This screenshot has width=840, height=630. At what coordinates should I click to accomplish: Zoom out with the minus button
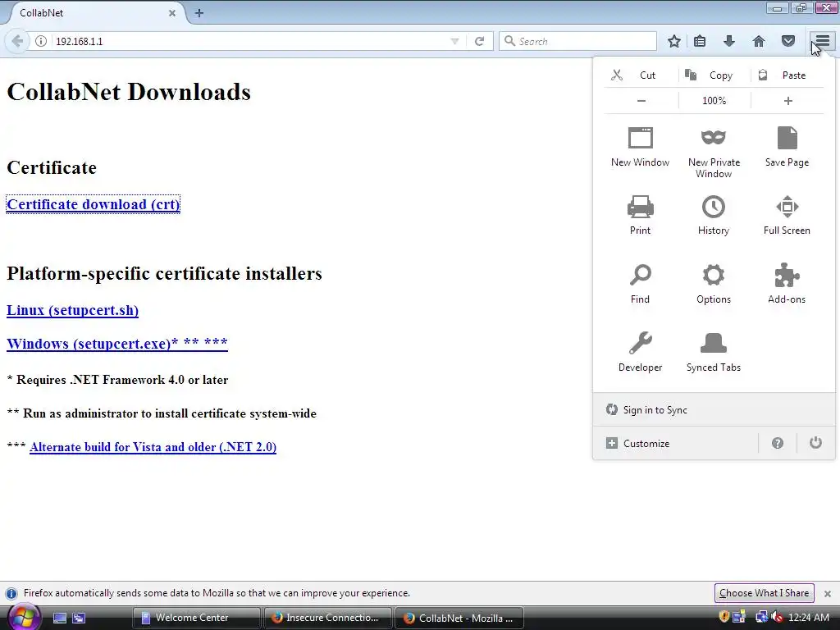coord(641,101)
